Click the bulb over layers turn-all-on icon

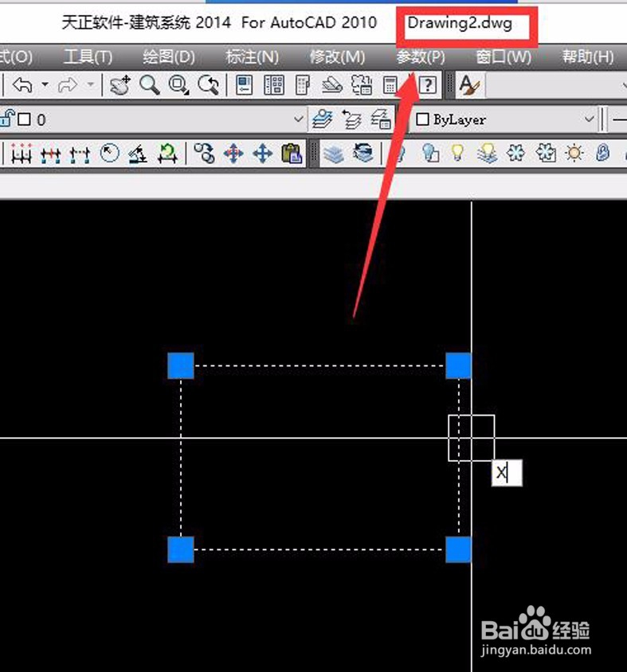point(487,154)
